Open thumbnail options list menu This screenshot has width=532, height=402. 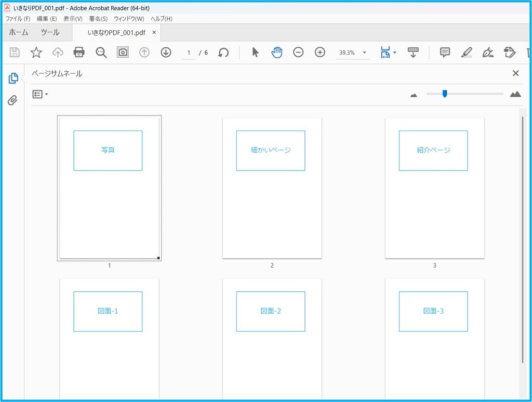click(40, 94)
